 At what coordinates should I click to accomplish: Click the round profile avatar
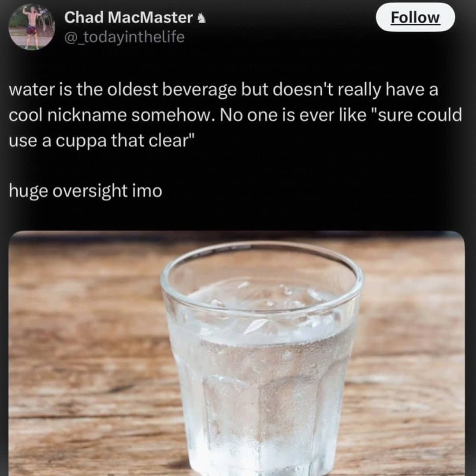click(x=31, y=27)
